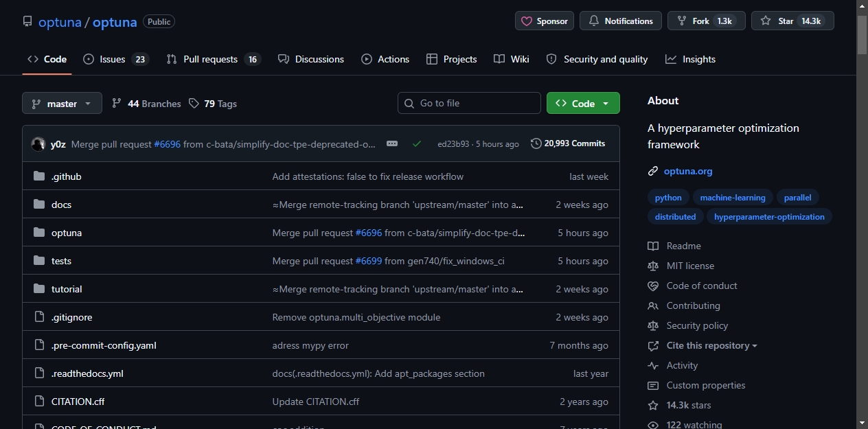868x429 pixels.
Task: Open the Wiki tab
Action: pos(512,59)
